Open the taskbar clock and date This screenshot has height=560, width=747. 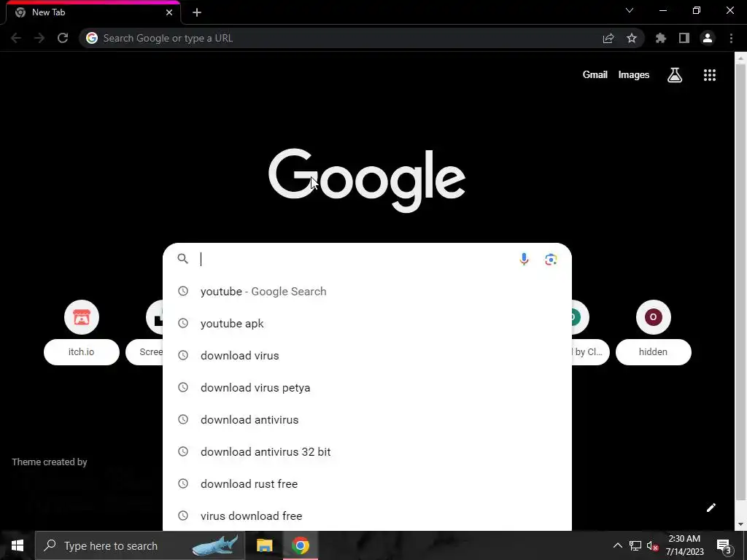684,545
